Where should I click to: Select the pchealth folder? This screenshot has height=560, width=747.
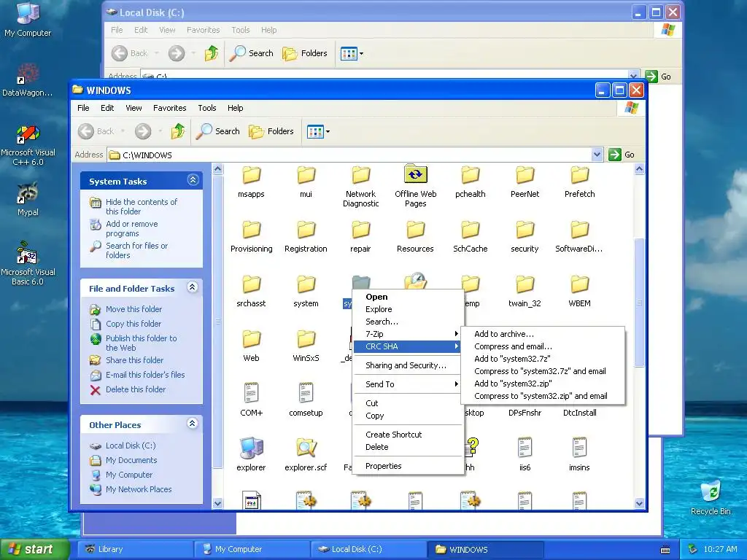click(471, 175)
